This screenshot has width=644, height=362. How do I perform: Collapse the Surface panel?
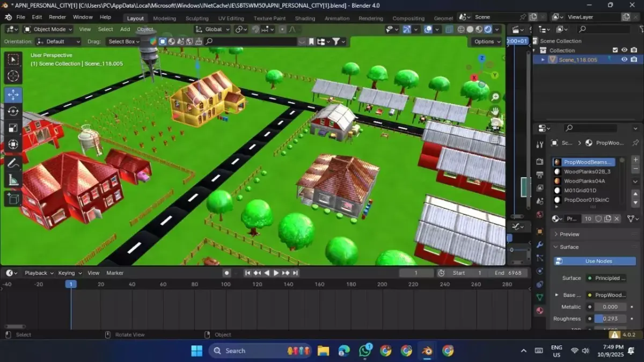tap(555, 247)
